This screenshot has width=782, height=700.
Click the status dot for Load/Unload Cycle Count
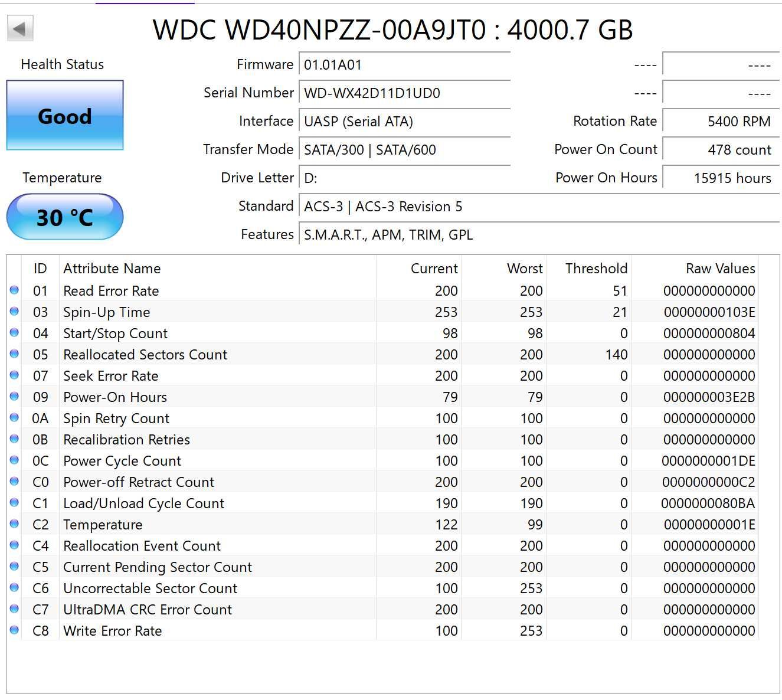14,502
